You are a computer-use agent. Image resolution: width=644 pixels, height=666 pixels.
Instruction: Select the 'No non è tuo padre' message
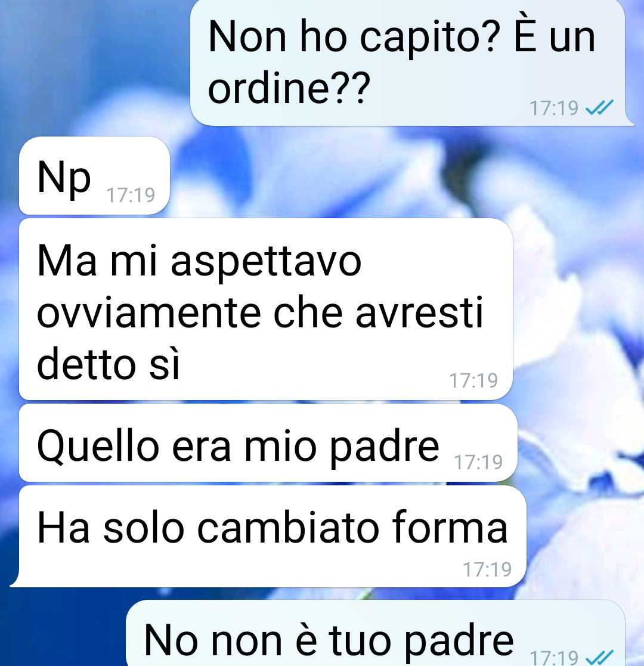(x=376, y=633)
